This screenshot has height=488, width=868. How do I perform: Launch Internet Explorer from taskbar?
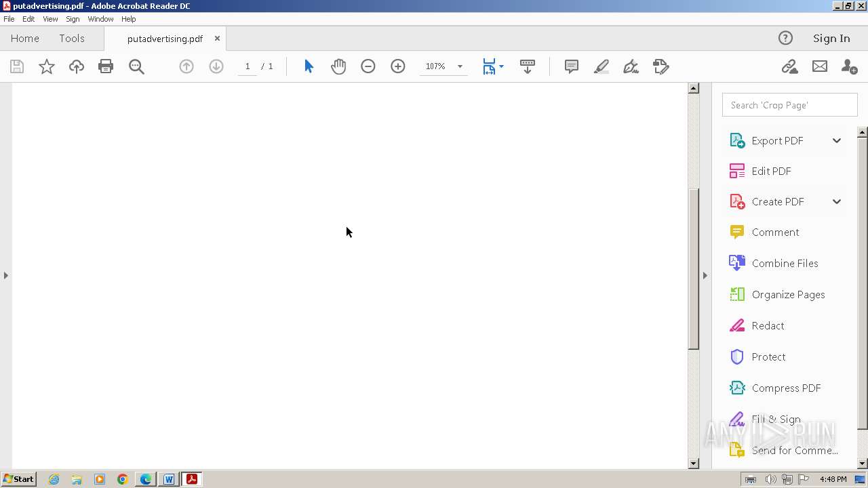[54, 479]
